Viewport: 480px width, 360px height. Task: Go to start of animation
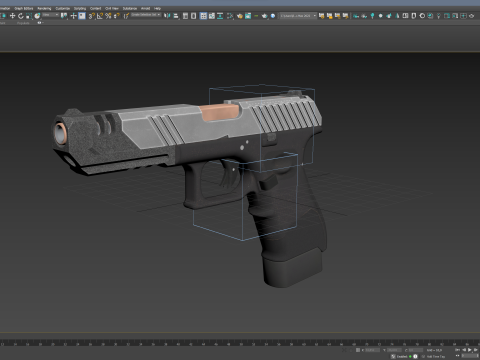pyautogui.click(x=458, y=350)
